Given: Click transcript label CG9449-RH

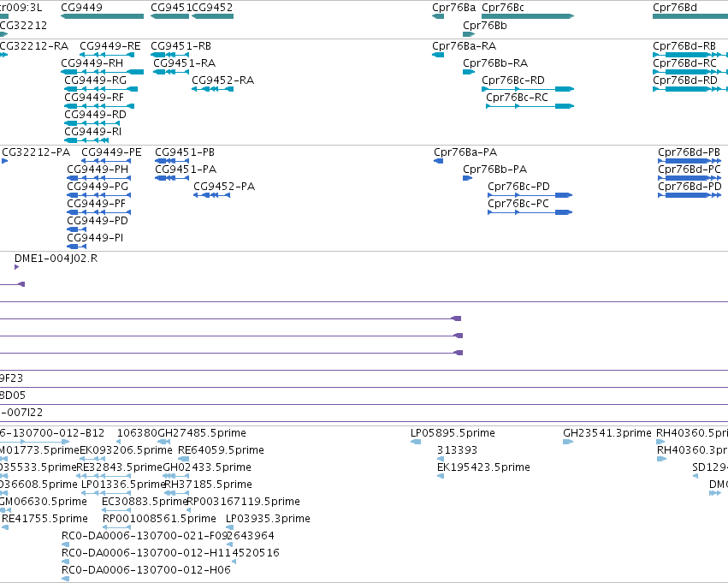Looking at the screenshot, I should 92,63.
